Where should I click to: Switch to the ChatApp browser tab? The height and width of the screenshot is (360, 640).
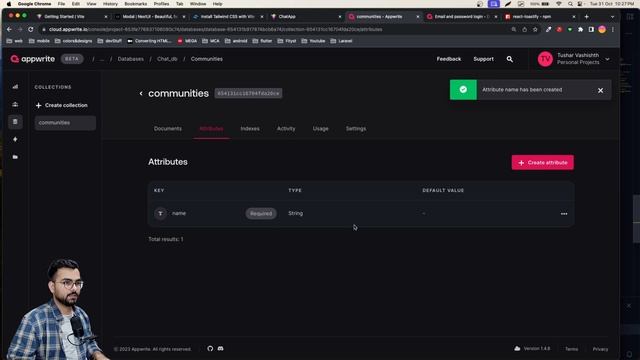point(306,17)
